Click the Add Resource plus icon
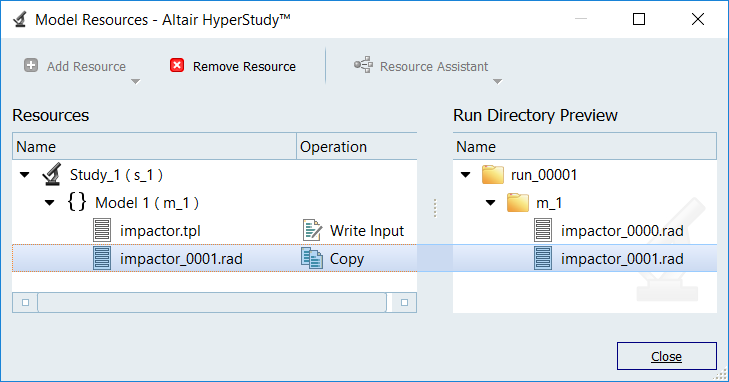This screenshot has width=729, height=382. [x=31, y=66]
